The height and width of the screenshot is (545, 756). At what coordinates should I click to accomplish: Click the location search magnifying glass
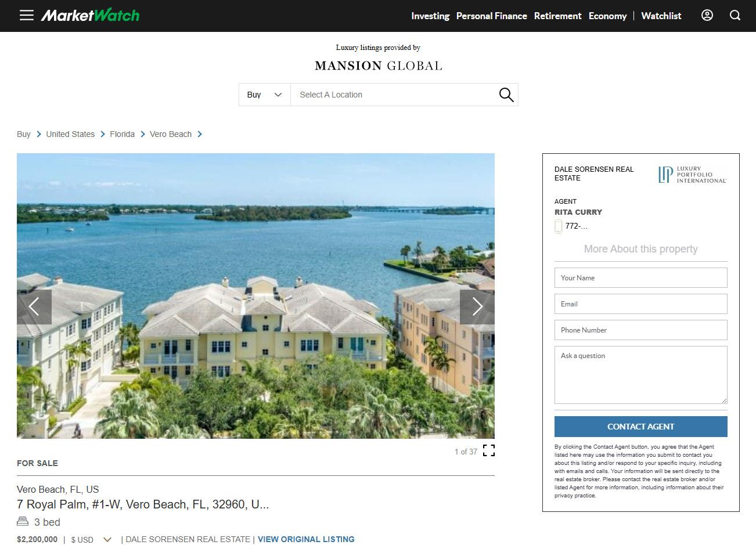pos(506,95)
